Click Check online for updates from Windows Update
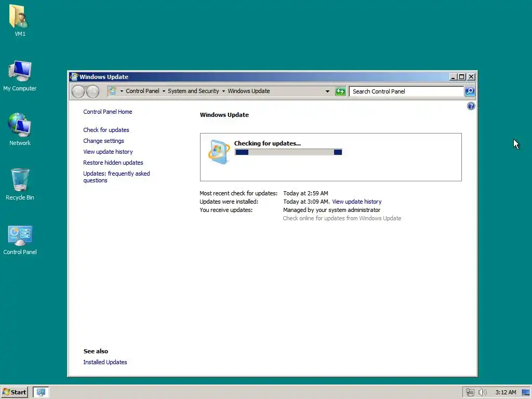 (x=342, y=218)
